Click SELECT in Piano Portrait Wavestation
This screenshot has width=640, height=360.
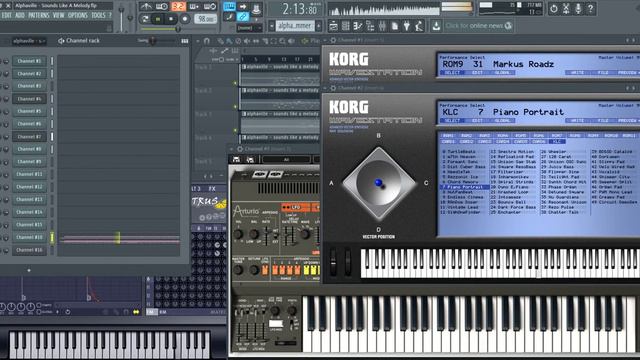(452, 121)
